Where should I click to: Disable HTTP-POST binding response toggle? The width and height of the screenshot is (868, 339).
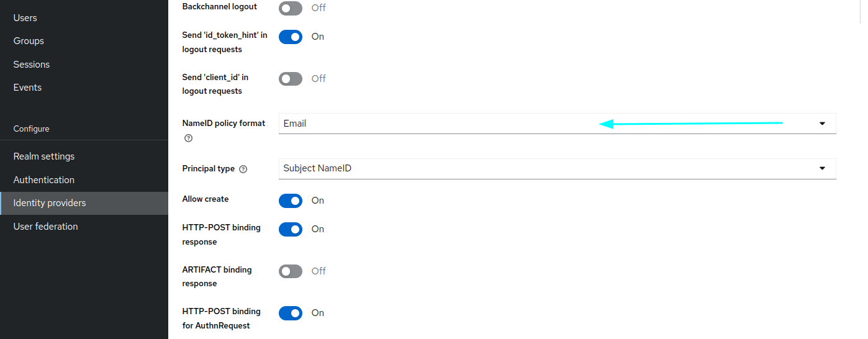(291, 229)
